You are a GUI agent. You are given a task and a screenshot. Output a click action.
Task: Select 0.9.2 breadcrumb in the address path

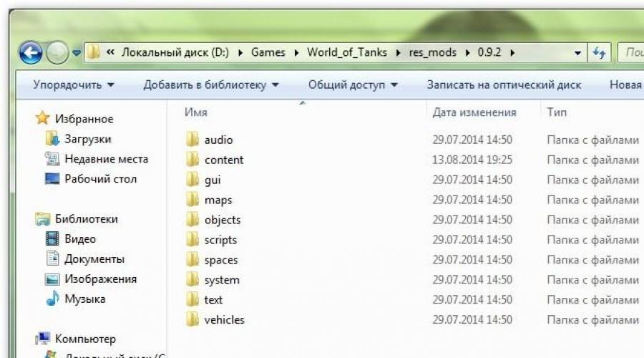pos(489,52)
